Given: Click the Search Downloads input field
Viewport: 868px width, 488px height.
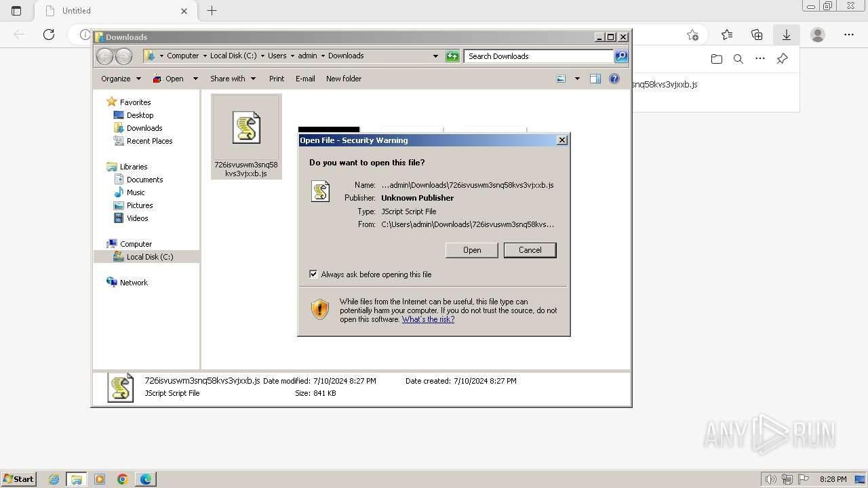Looking at the screenshot, I should pos(540,56).
